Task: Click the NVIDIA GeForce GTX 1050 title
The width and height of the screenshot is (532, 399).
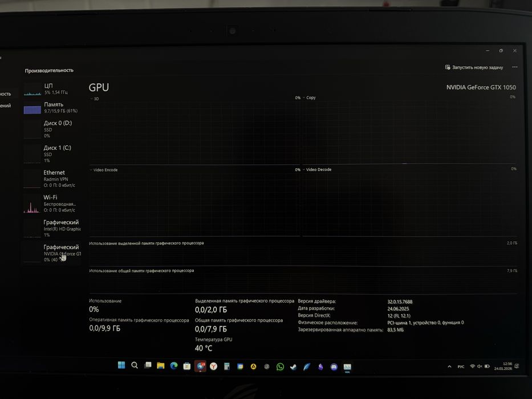Action: pos(481,87)
